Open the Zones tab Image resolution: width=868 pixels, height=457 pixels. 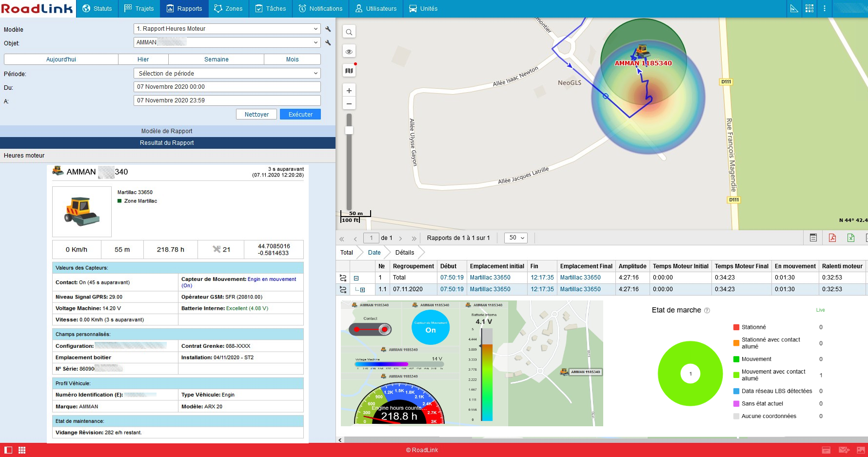[228, 9]
